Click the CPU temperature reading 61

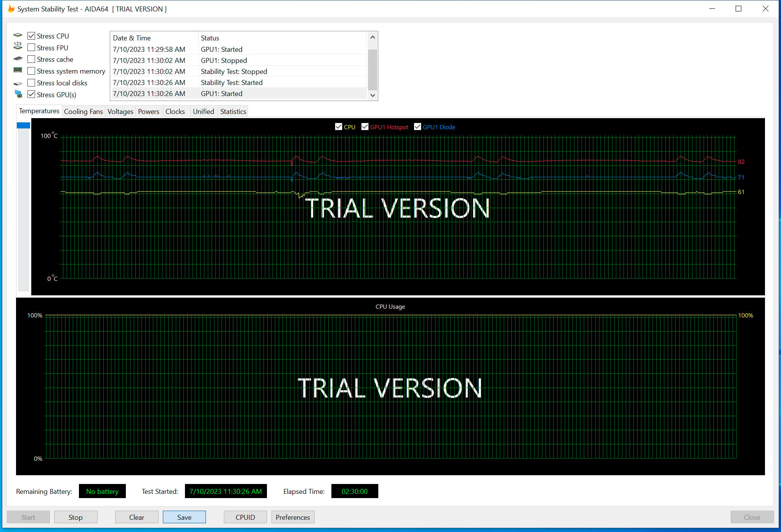(741, 192)
